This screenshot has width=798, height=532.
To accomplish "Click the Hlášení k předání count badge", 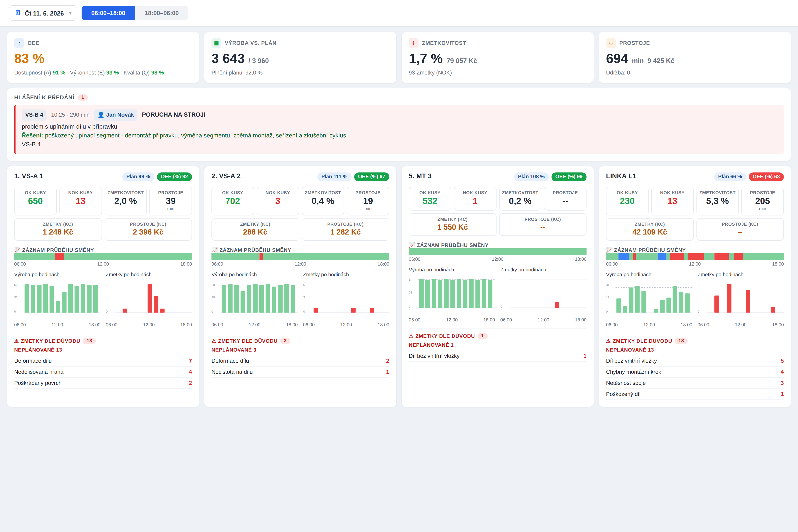I will pos(83,97).
